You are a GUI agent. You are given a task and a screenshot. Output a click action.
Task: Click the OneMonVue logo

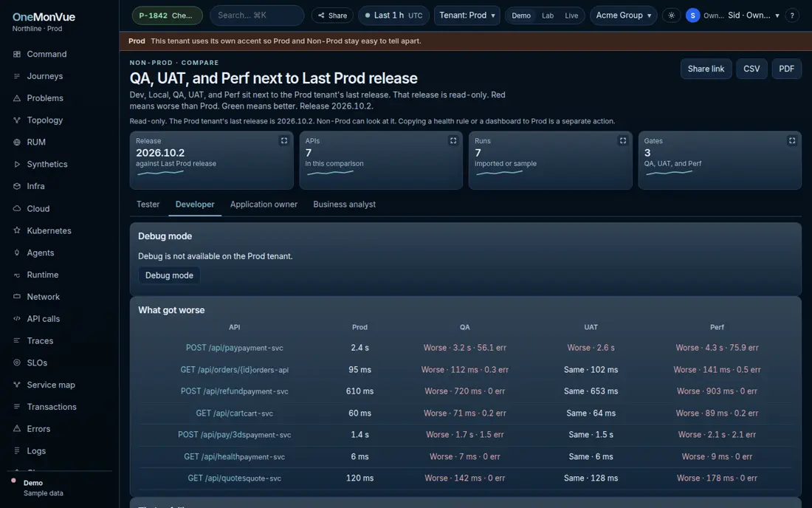click(44, 17)
